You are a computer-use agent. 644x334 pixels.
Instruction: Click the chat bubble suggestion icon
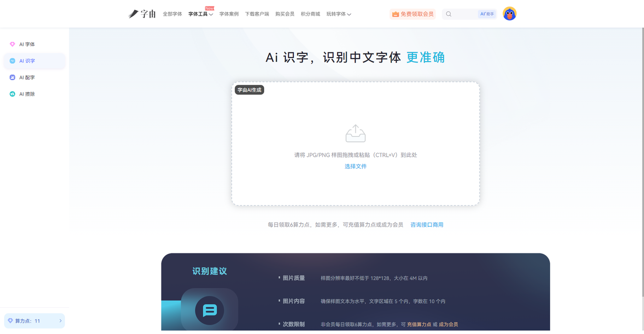pyautogui.click(x=209, y=310)
